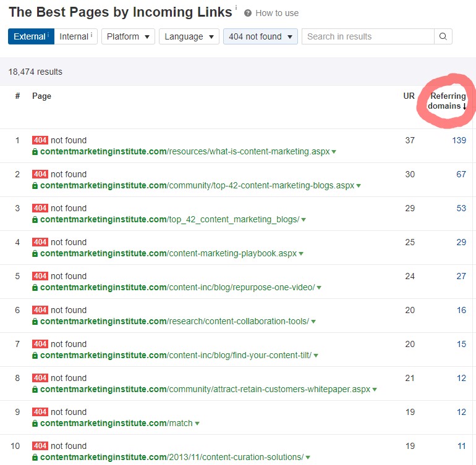
Task: Click the 404 badge in row 10
Action: pyautogui.click(x=40, y=446)
